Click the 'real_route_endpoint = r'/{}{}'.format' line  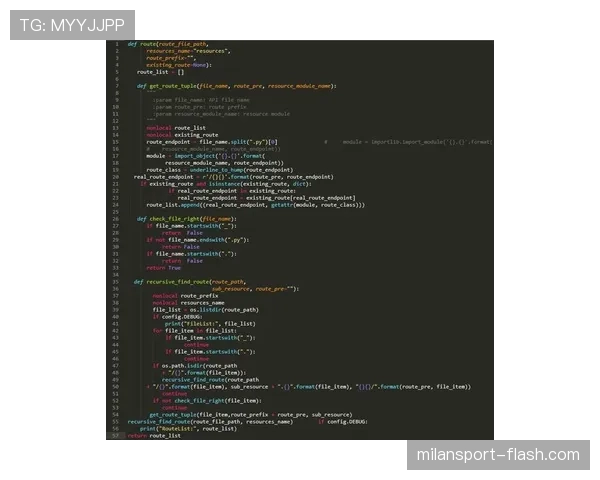coord(234,177)
